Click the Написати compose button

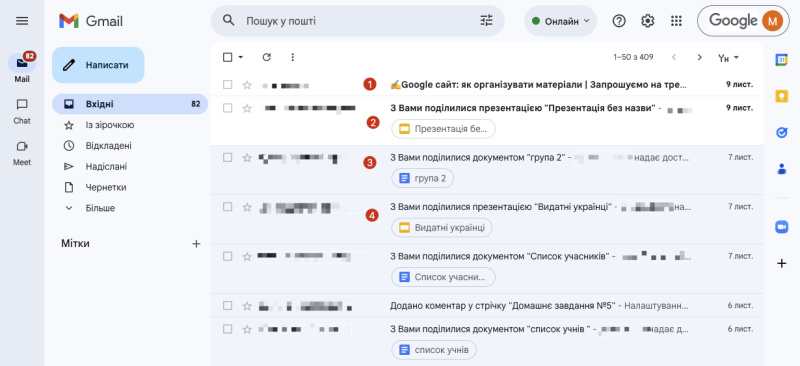(98, 65)
